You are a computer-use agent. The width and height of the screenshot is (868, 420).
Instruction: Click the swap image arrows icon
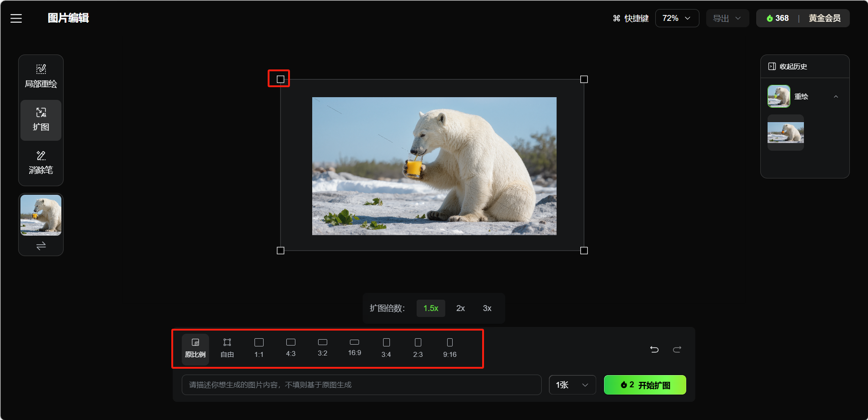coord(41,246)
